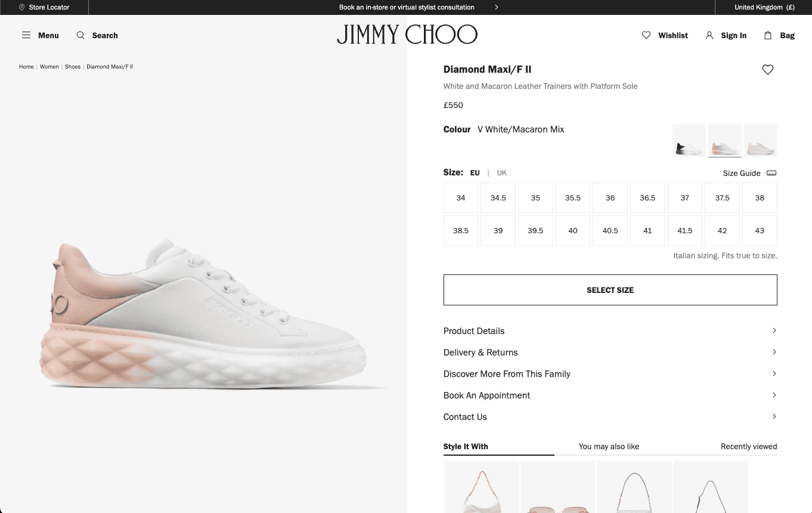The height and width of the screenshot is (513, 812).
Task: Expand Delivery & Returns
Action: point(481,352)
